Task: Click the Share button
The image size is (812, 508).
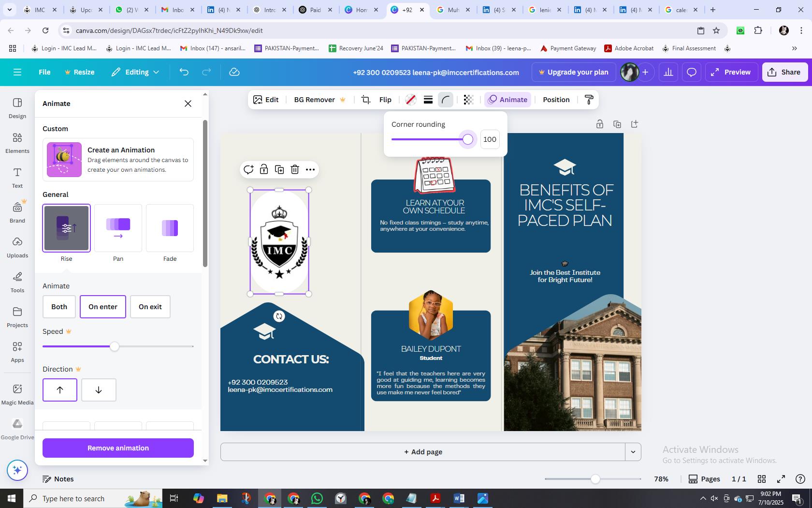Action: (x=784, y=72)
